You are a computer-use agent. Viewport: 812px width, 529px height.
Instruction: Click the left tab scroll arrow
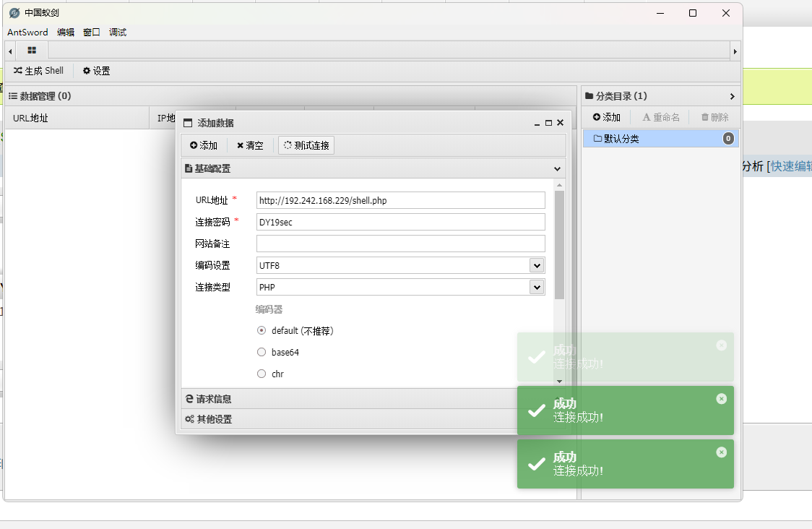click(10, 51)
